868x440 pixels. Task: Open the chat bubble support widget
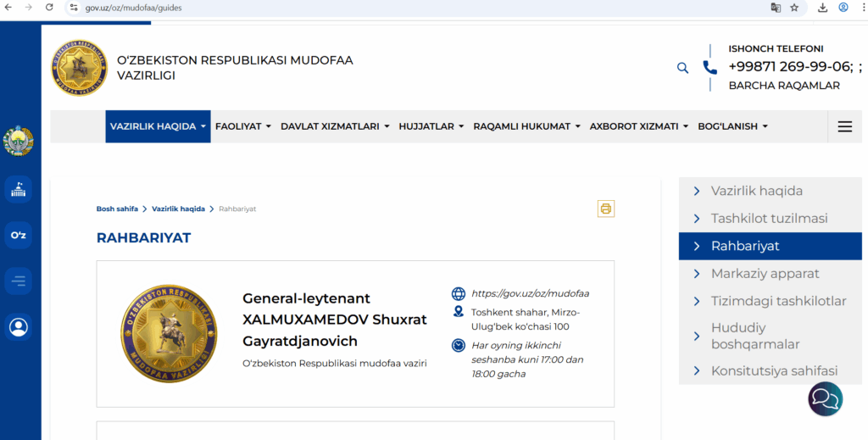click(x=825, y=398)
